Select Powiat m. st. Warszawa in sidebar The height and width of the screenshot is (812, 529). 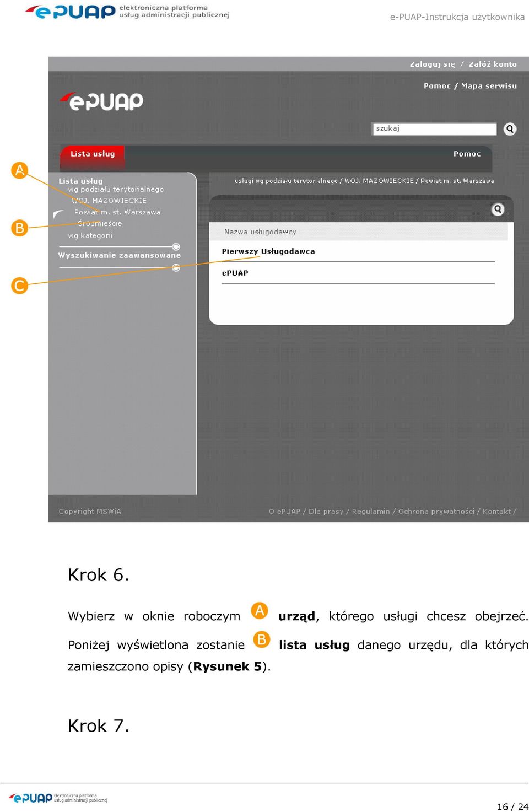pyautogui.click(x=117, y=212)
